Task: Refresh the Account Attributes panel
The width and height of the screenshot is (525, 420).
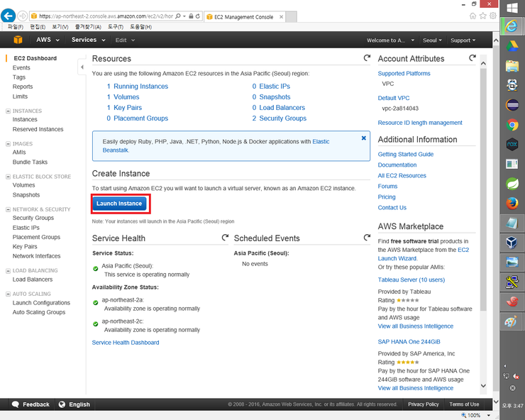Action: (x=472, y=58)
